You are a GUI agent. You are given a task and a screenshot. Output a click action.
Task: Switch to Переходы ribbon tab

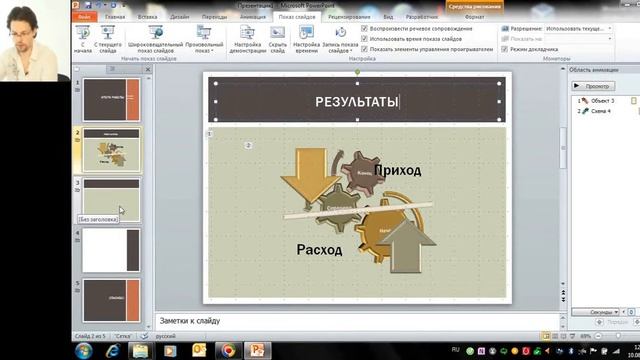pos(214,17)
